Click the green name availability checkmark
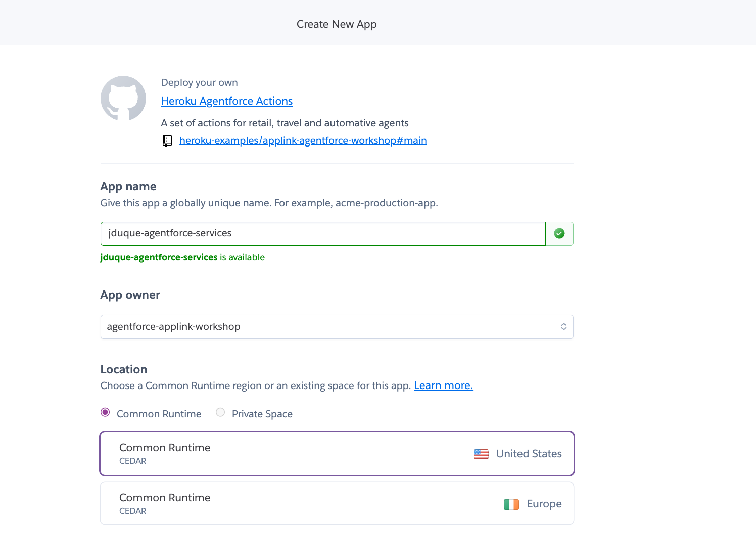Screen dimensions: 756x534 [559, 233]
